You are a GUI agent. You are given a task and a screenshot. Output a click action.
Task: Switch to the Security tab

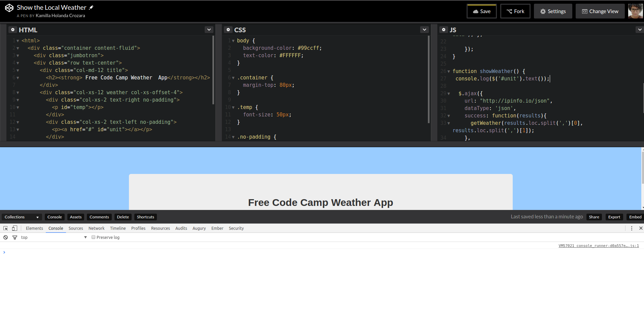click(236, 228)
